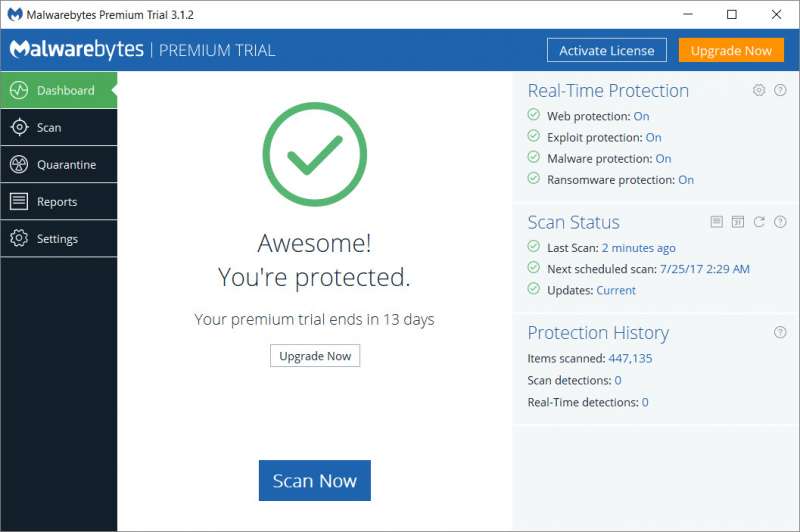Click the Malwarebytes logo in header
This screenshot has width=800, height=532.
[77, 49]
